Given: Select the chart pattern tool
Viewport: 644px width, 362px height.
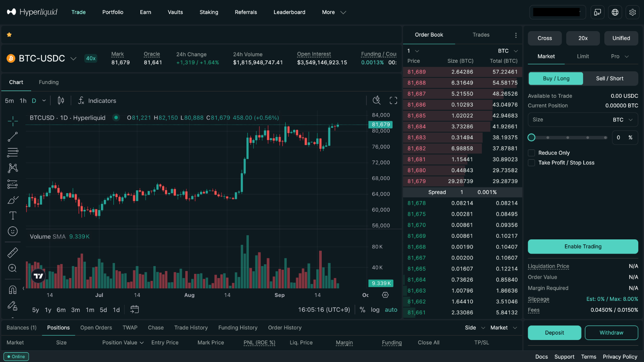Looking at the screenshot, I should (x=12, y=168).
